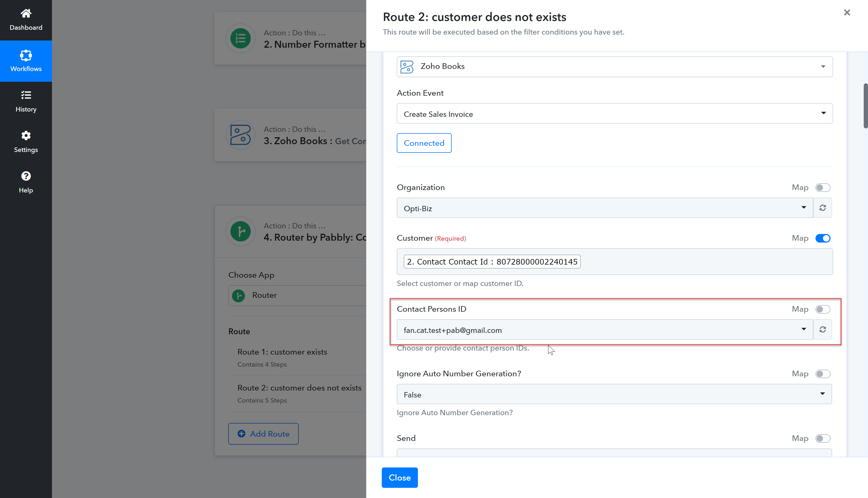868x498 pixels.
Task: Open Route 2: customer does not exists
Action: pyautogui.click(x=300, y=388)
